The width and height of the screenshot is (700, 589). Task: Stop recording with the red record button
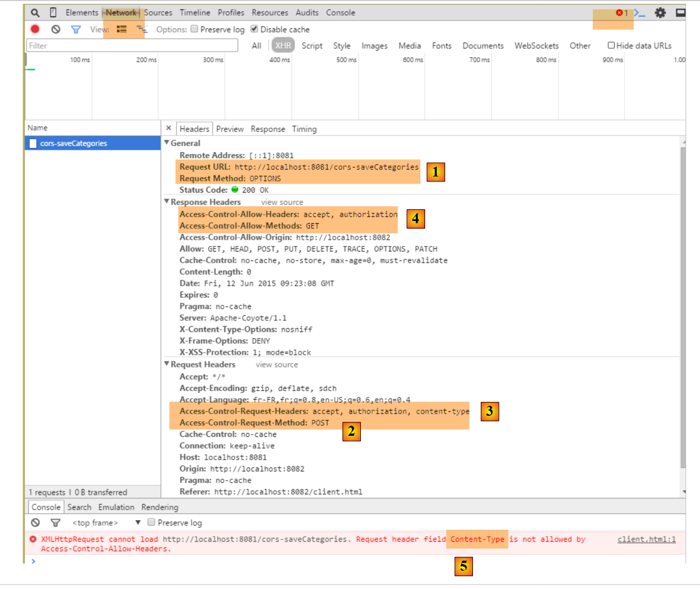(x=36, y=29)
